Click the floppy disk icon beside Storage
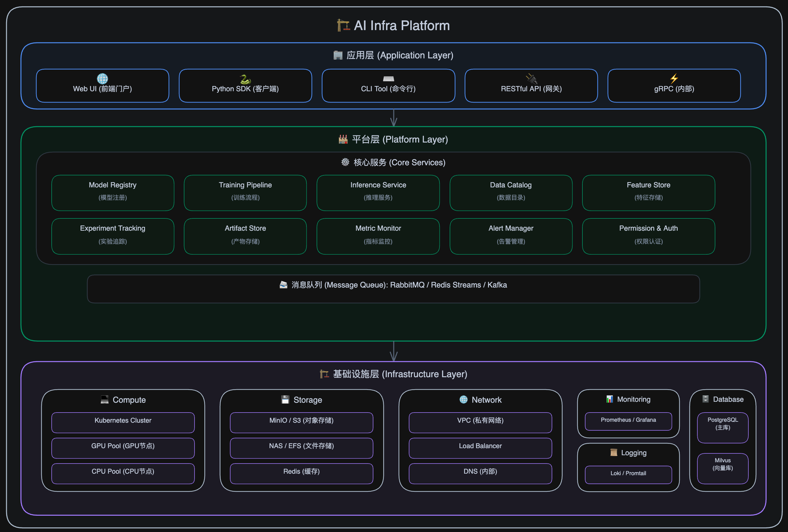 pos(285,400)
